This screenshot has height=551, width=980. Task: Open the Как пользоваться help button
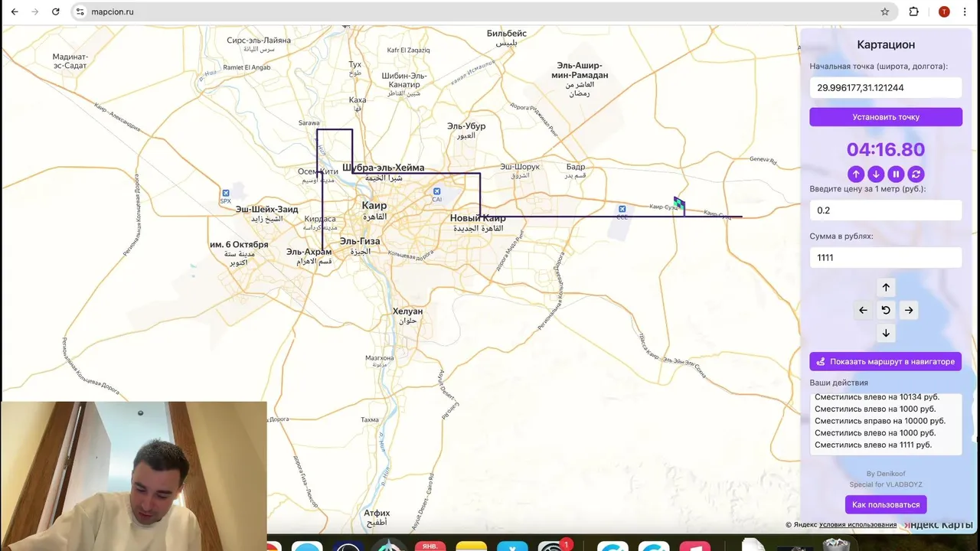886,504
